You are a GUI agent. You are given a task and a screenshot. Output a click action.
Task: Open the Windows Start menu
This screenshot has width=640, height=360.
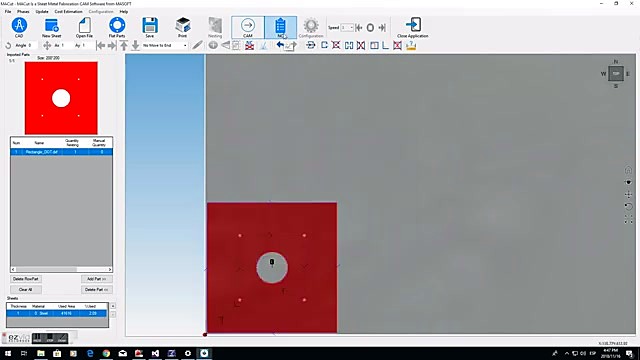[8, 353]
